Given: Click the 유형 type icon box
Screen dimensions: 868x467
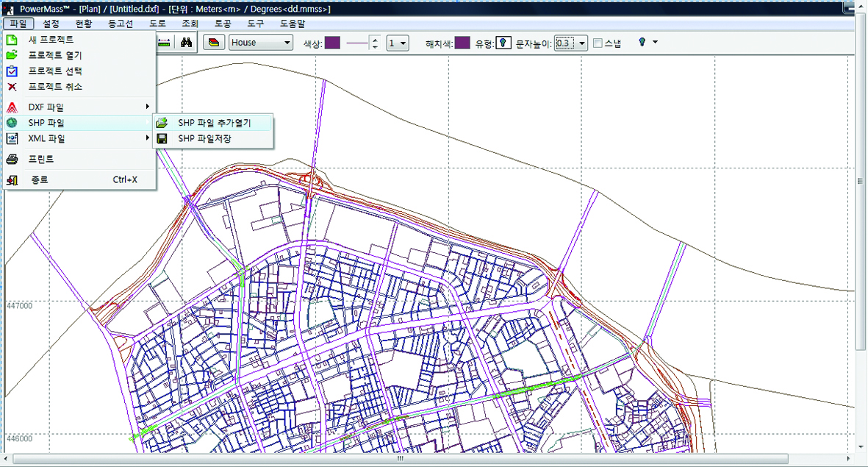Looking at the screenshot, I should (503, 43).
